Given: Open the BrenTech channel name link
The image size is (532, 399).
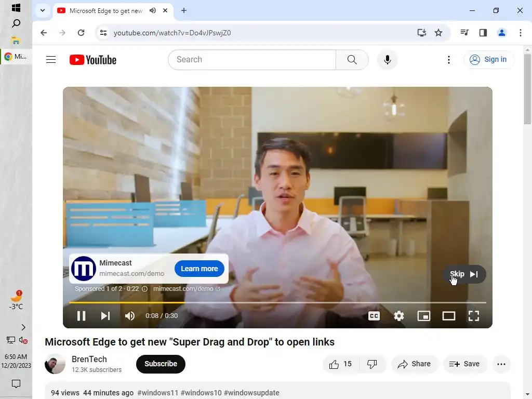Looking at the screenshot, I should [x=89, y=359].
